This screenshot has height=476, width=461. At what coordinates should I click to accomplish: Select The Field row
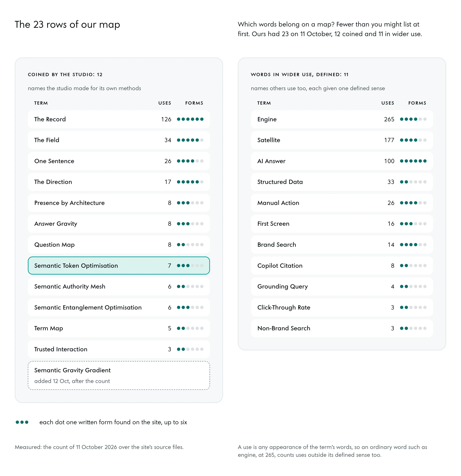[119, 140]
